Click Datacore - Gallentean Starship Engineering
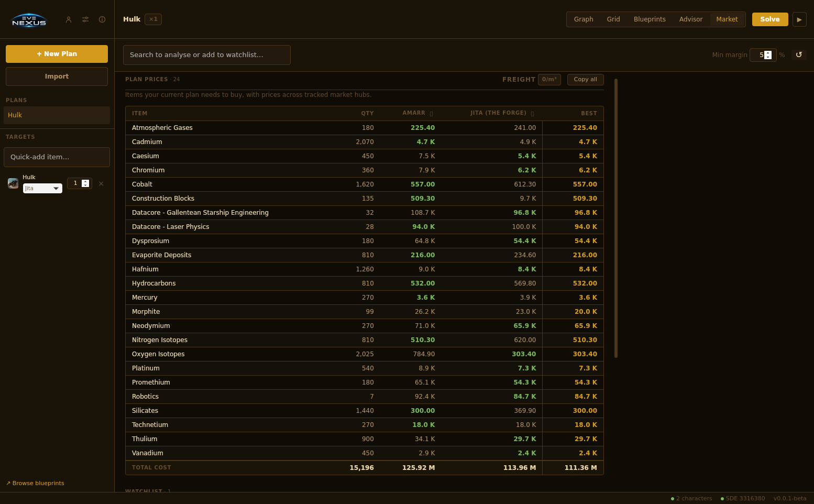 tap(200, 213)
